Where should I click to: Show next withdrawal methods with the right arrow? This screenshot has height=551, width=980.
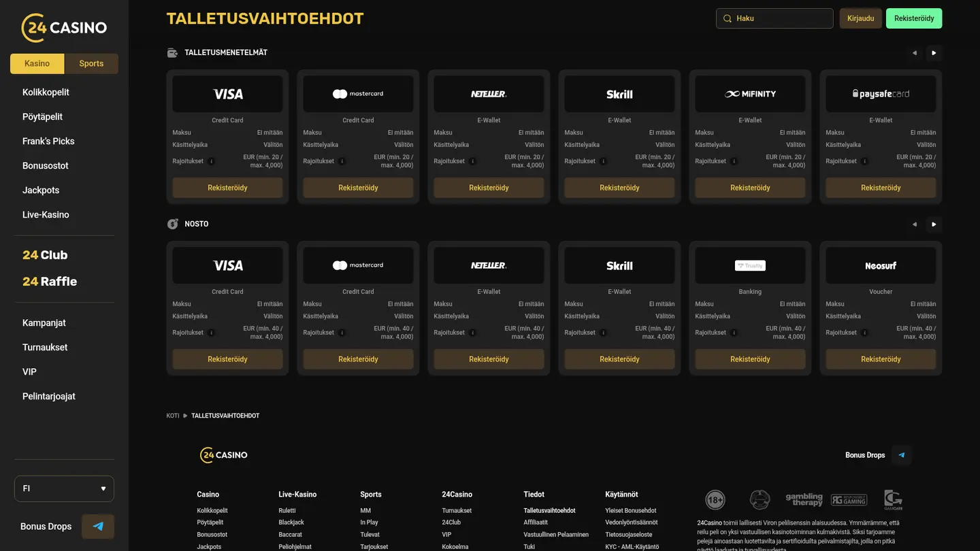click(934, 224)
